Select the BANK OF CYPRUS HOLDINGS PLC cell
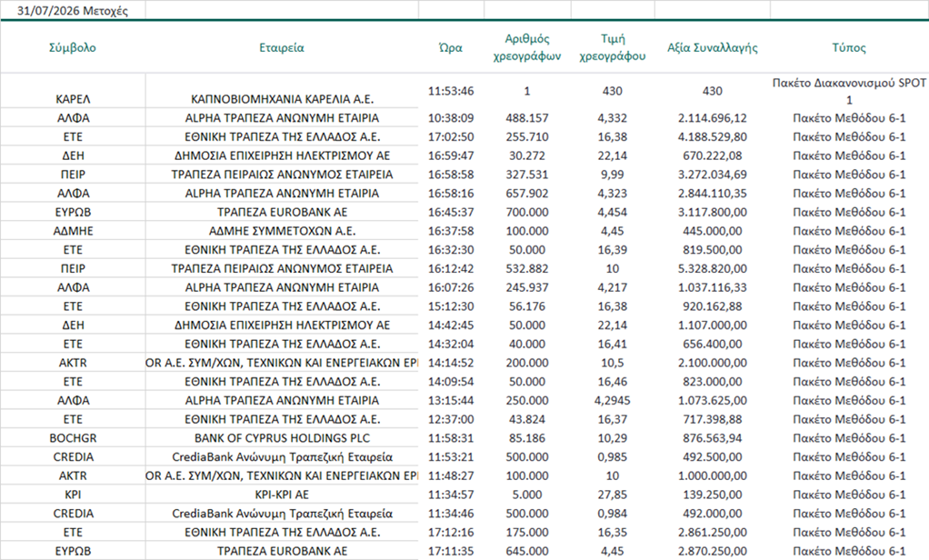This screenshot has width=929, height=560. click(282, 438)
